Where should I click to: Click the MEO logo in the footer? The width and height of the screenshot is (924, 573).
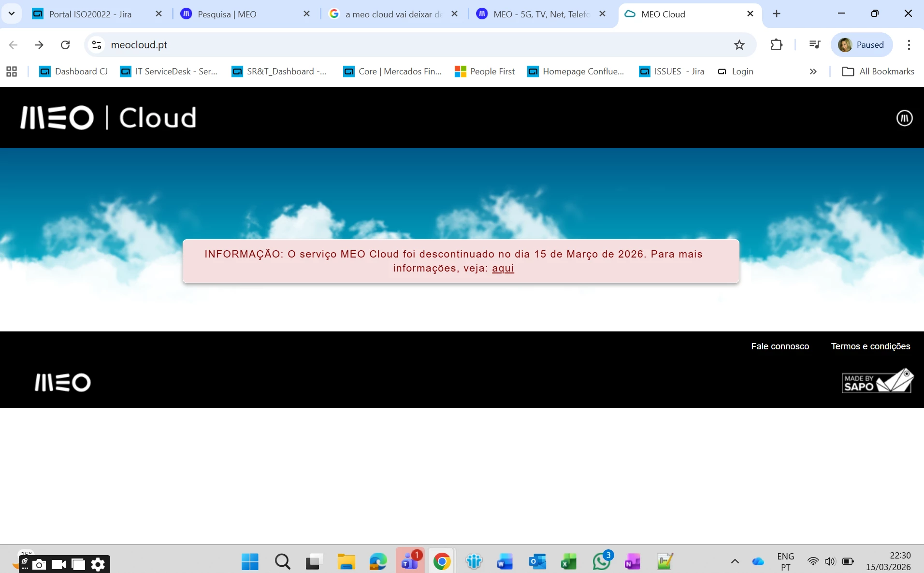[x=63, y=382]
